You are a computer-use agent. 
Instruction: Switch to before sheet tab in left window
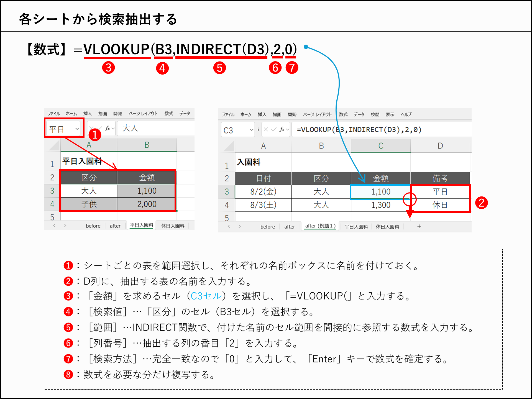(x=93, y=226)
